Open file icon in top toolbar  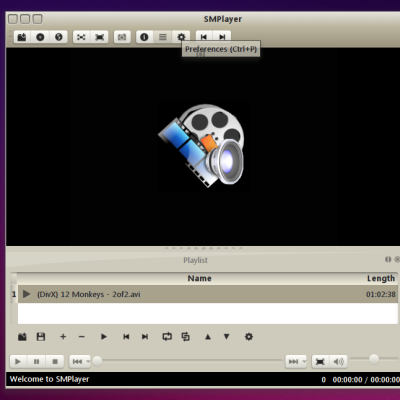(x=22, y=37)
